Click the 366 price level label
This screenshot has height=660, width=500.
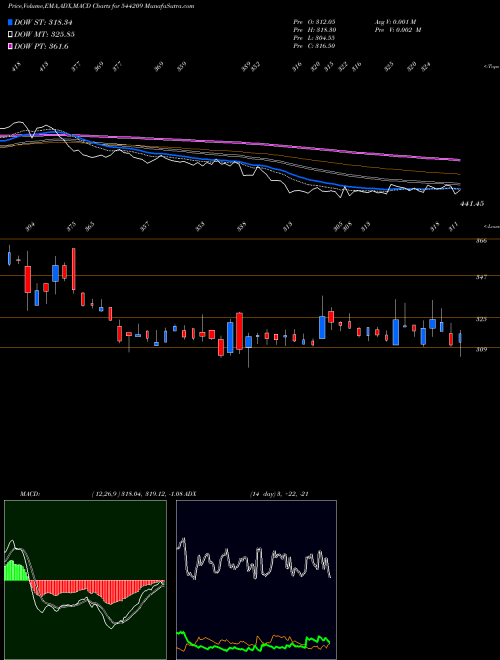482,241
